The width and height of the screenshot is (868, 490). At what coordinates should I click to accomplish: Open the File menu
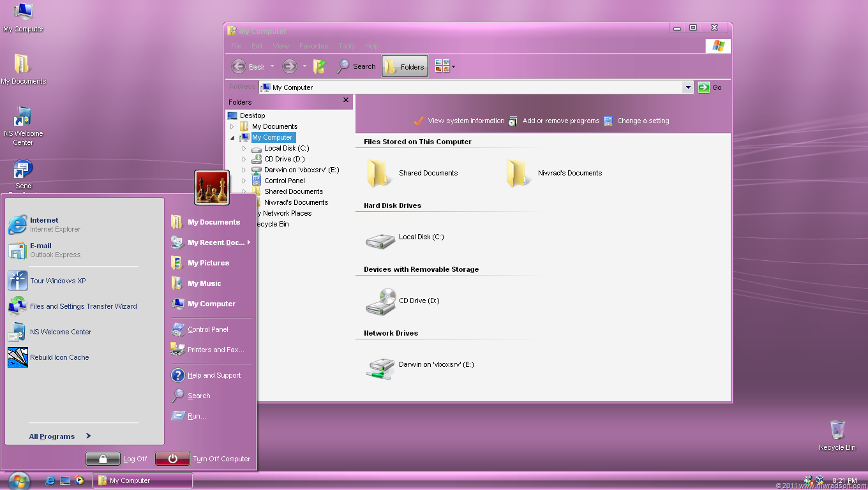tap(236, 46)
